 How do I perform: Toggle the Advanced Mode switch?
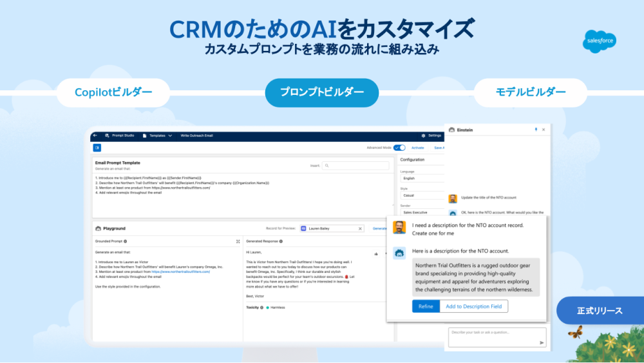pos(399,148)
